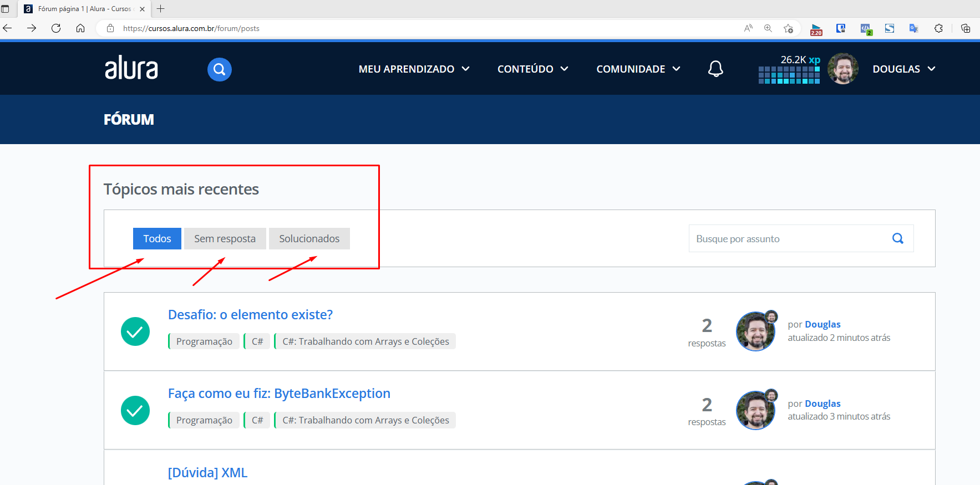Click text atualizado 3 minutos atrás

coord(839,416)
